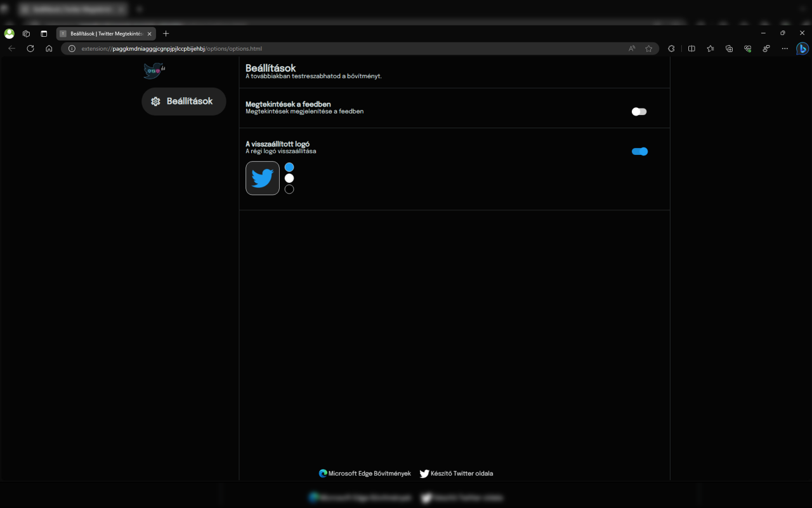Open the tab actions menu icon
This screenshot has width=812, height=508.
click(x=44, y=34)
